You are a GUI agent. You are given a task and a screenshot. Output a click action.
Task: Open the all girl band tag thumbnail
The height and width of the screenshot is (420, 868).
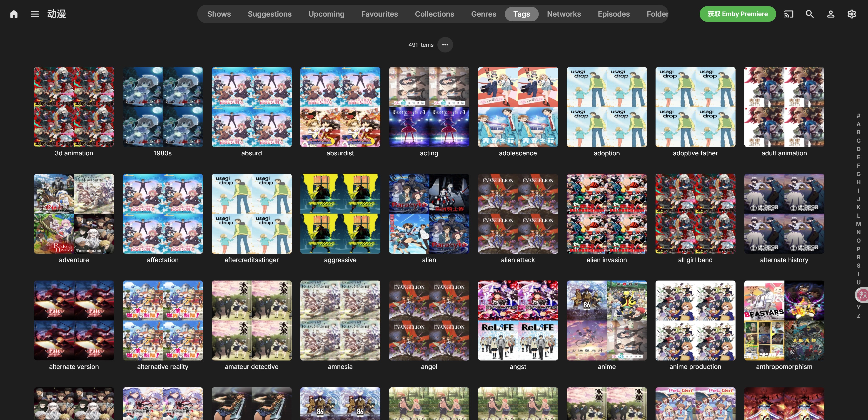[695, 214]
